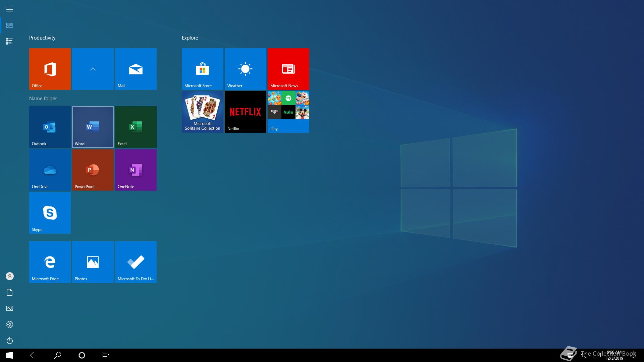
Task: Switch to Pinned tiles view
Action: coord(10,25)
